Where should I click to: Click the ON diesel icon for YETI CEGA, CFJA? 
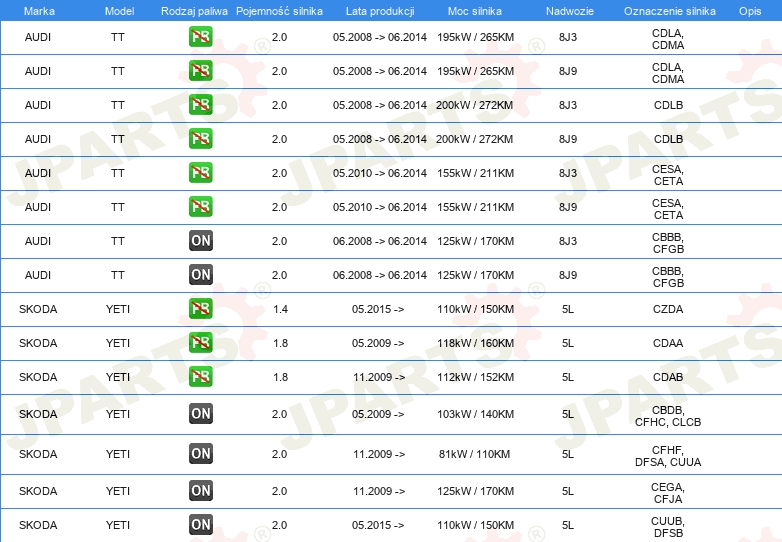coord(200,490)
